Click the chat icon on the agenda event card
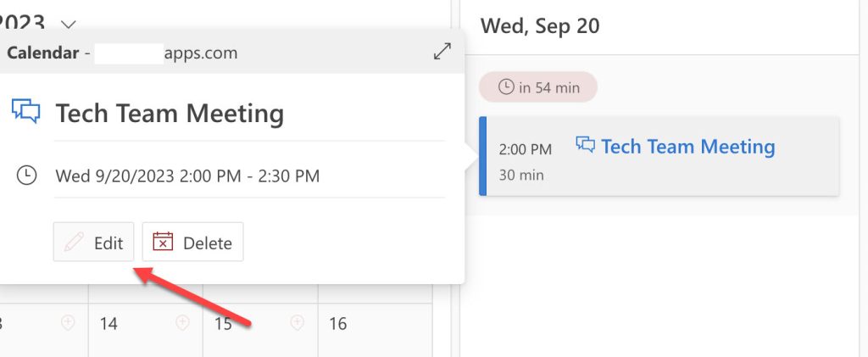This screenshot has height=357, width=868. 585,144
